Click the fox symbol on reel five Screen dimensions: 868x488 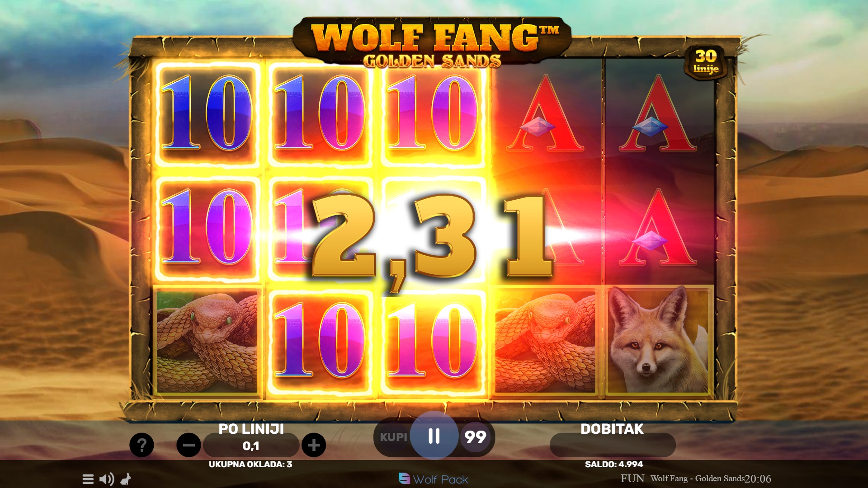click(x=659, y=341)
